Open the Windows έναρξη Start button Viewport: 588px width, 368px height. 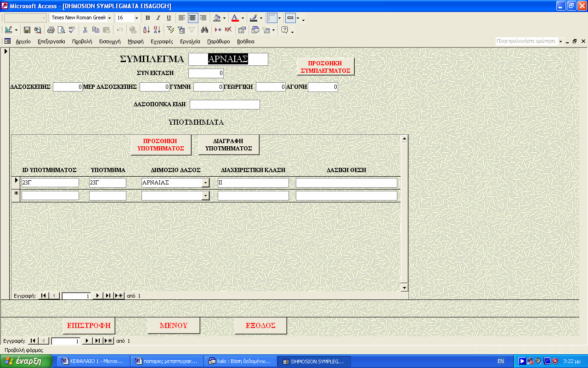tap(26, 361)
